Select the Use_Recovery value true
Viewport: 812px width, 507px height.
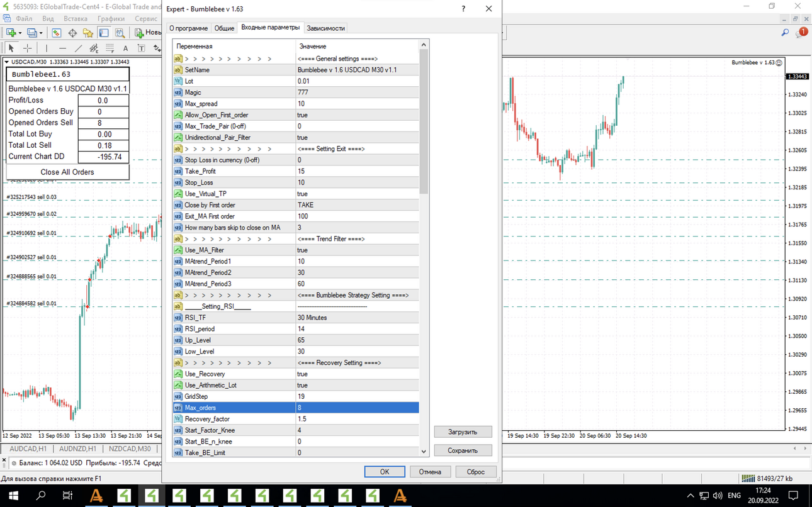click(x=357, y=374)
